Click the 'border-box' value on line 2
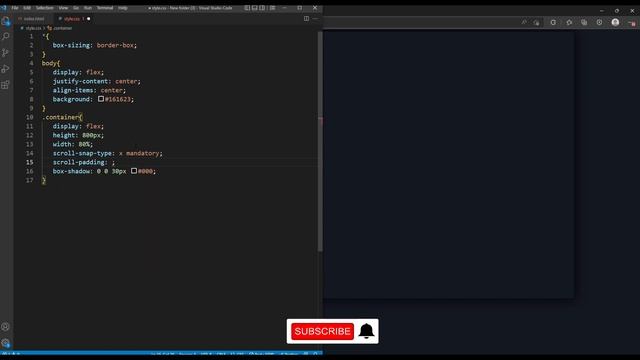This screenshot has height=360, width=640. pos(115,45)
